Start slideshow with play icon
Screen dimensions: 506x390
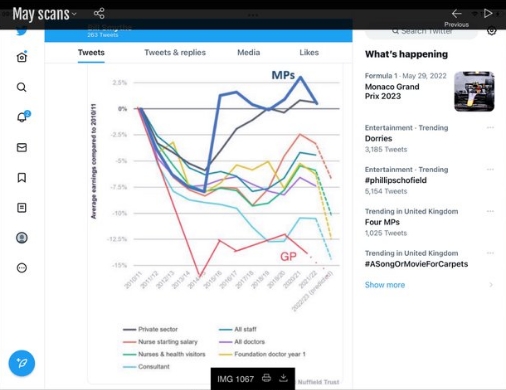488,13
